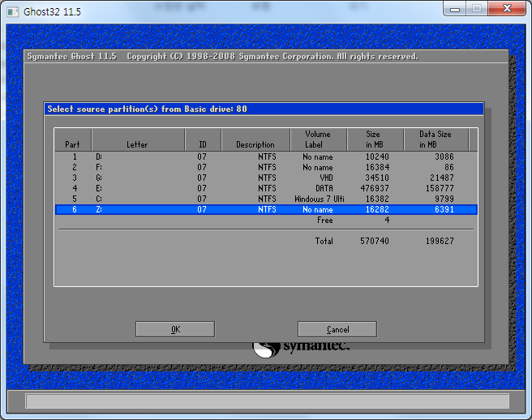Click the Letter column header
The width and height of the screenshot is (532, 420).
pyautogui.click(x=138, y=139)
